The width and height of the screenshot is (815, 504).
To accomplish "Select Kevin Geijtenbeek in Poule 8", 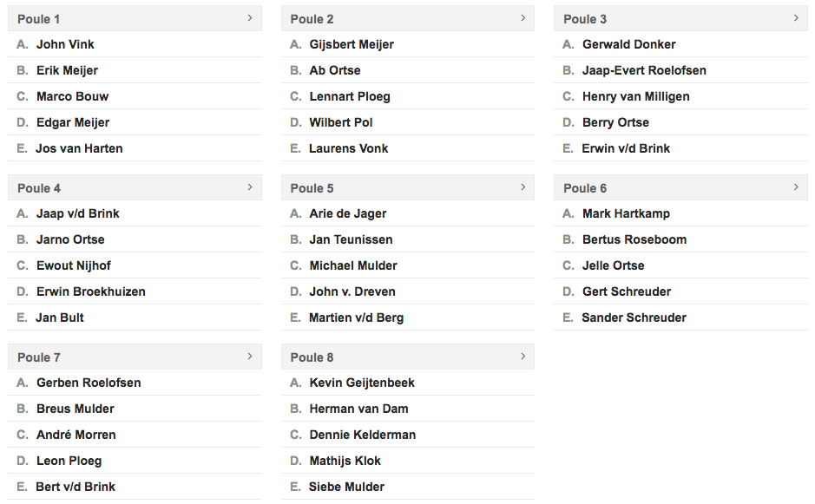I will (362, 383).
